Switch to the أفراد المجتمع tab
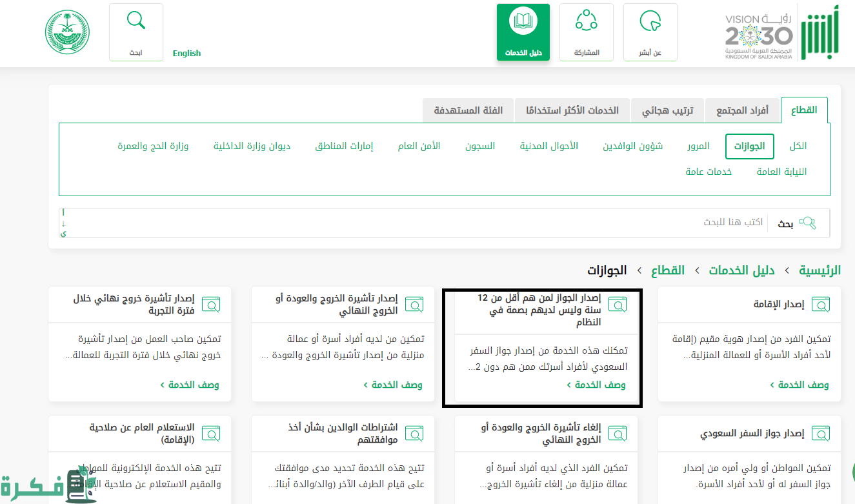855x504 pixels. 742,110
